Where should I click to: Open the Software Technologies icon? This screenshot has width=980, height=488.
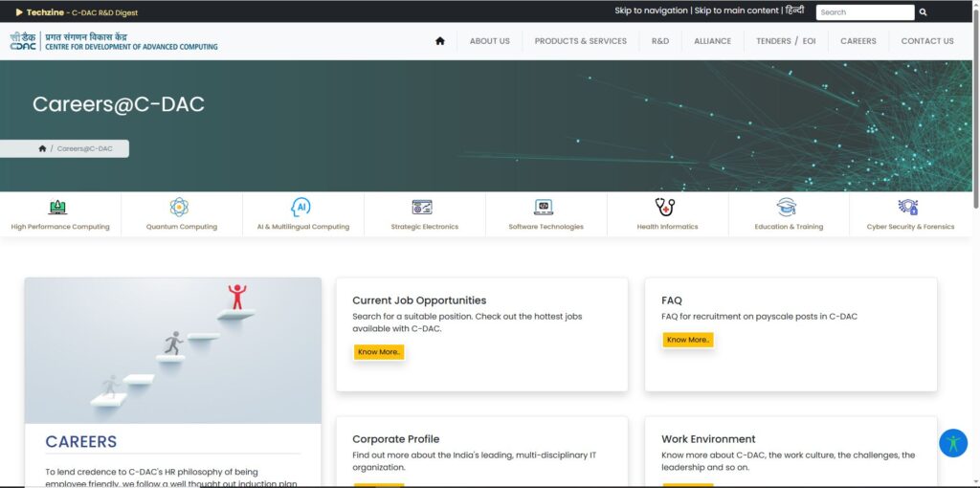coord(544,207)
